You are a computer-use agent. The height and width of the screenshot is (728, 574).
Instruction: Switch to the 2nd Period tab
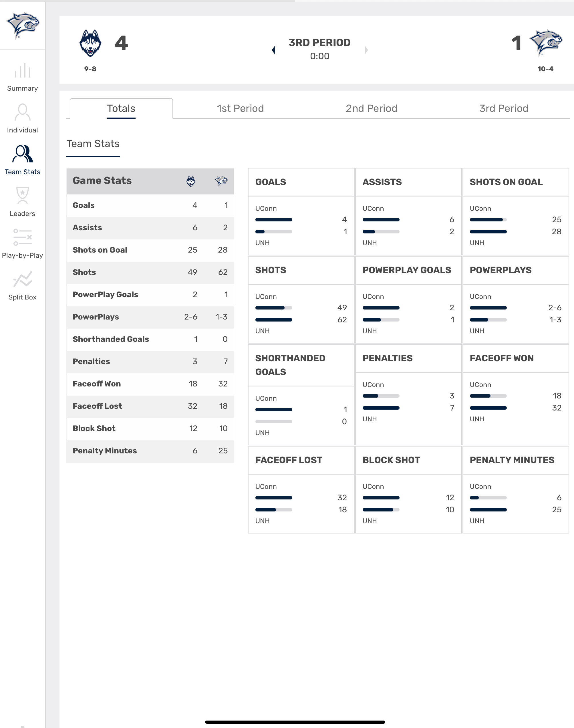(372, 109)
